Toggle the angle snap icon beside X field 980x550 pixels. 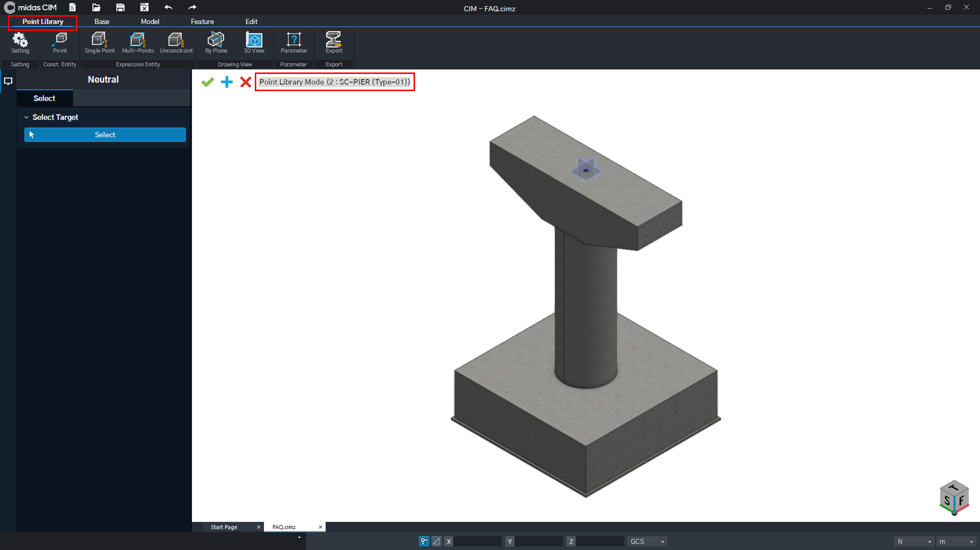pyautogui.click(x=436, y=541)
